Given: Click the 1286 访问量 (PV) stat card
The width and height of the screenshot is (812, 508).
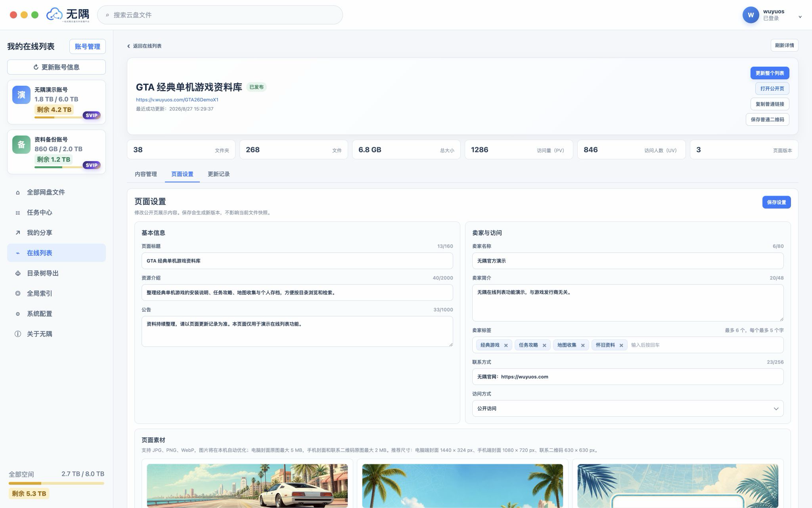Looking at the screenshot, I should 519,150.
